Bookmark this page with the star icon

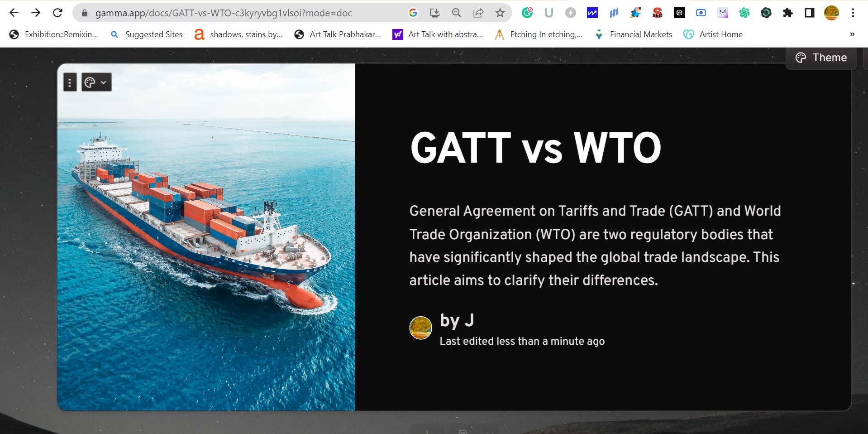tap(500, 13)
